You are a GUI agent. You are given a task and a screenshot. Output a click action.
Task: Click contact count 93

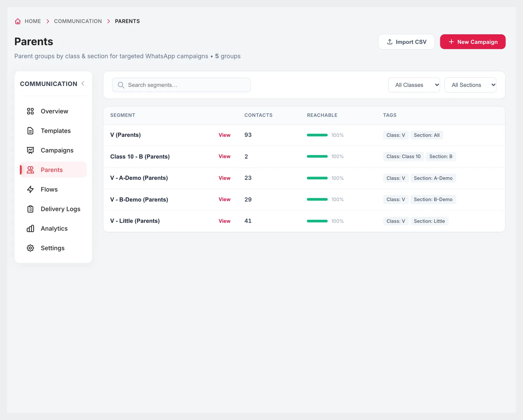click(248, 135)
